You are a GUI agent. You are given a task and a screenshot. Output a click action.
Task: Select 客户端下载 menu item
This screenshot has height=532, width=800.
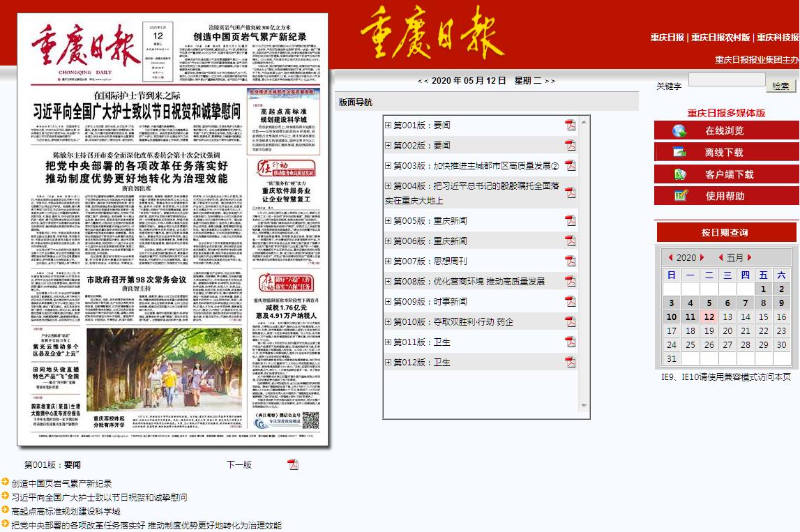(x=729, y=174)
